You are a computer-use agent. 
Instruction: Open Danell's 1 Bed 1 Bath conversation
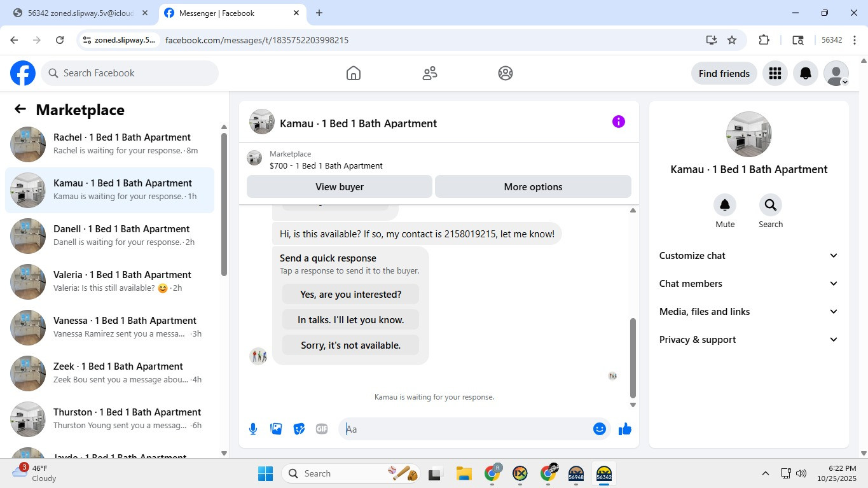(x=109, y=236)
